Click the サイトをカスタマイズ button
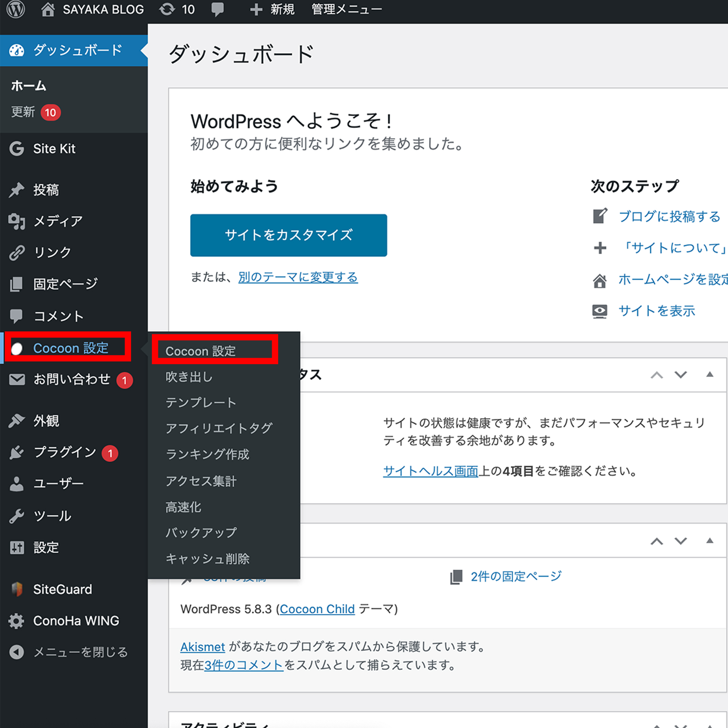 pos(289,235)
